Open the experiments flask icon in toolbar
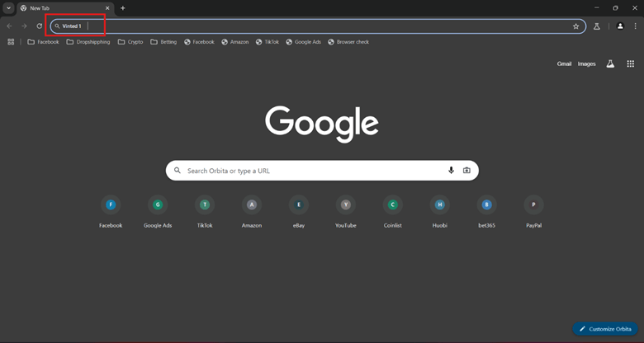The height and width of the screenshot is (343, 644). (597, 26)
